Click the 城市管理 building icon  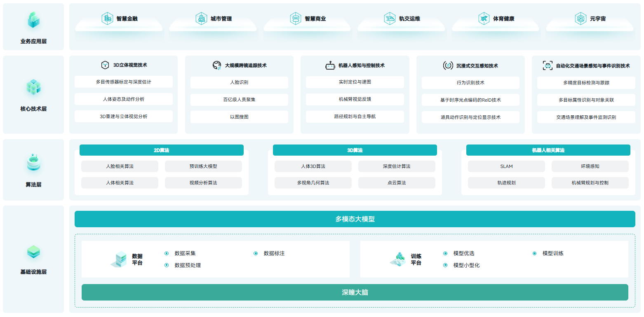click(201, 19)
